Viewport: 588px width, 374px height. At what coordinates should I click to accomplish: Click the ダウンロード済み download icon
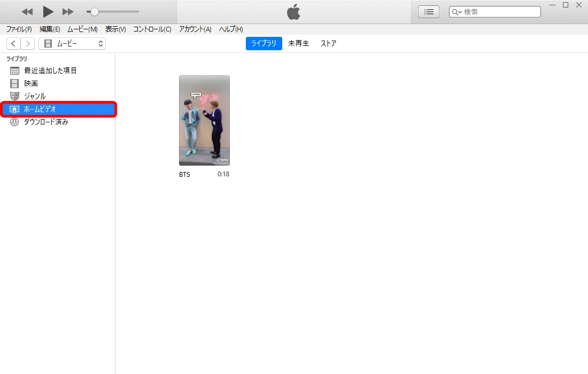point(14,122)
